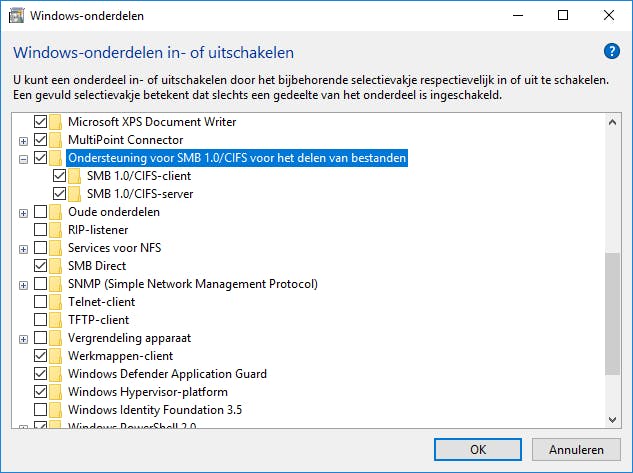
Task: Enable the Telnet-client checkbox
Action: pyautogui.click(x=40, y=302)
